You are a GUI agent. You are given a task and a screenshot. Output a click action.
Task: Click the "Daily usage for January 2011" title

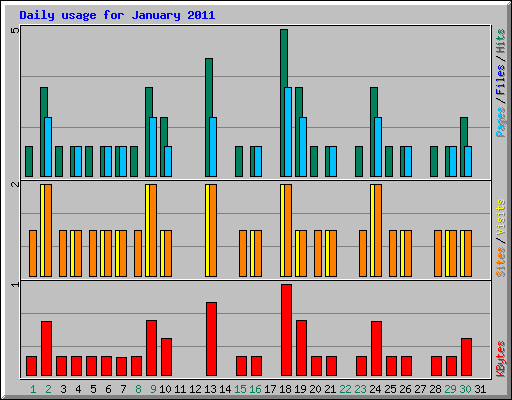(117, 15)
